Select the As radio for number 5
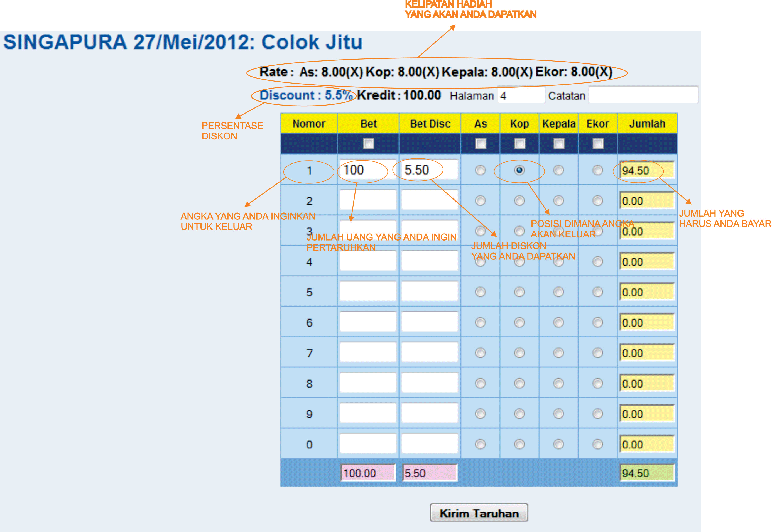The width and height of the screenshot is (772, 532). (480, 292)
